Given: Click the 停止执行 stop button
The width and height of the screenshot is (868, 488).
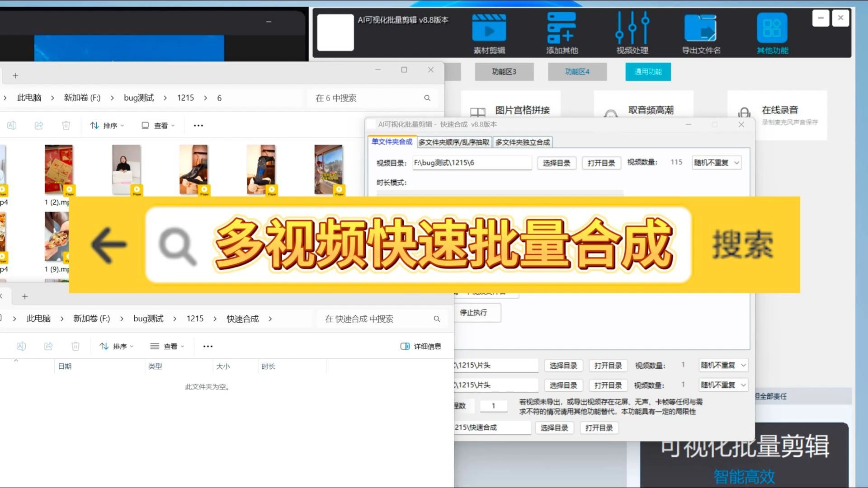Looking at the screenshot, I should 477,312.
